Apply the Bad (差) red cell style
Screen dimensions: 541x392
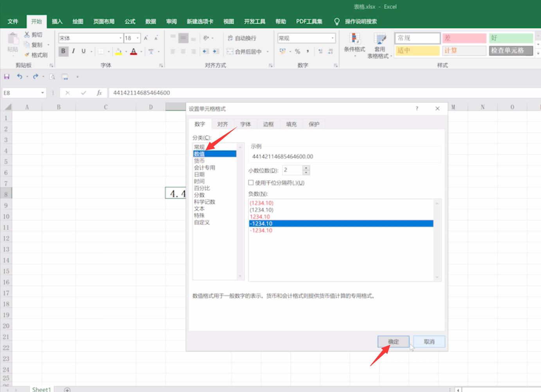point(464,38)
